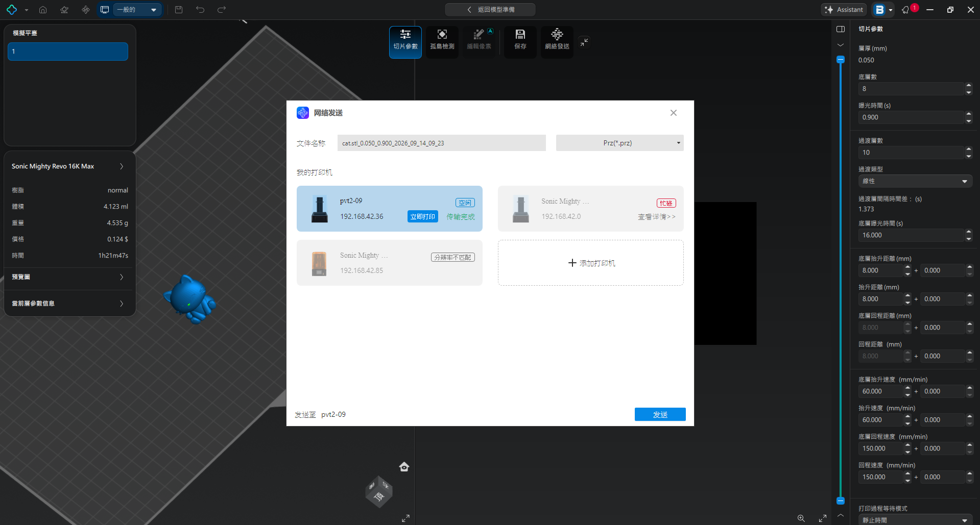Click the zoom magnifier icon at bottom right
This screenshot has height=525, width=980.
(x=801, y=518)
